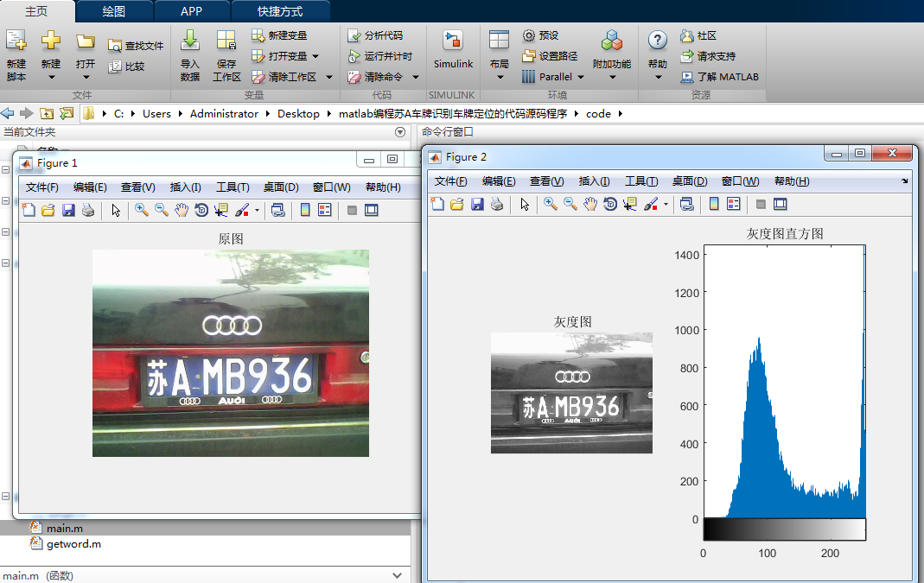Click the 了解 MATLAB button
Viewport: 924px width, 583px height.
pyautogui.click(x=719, y=77)
